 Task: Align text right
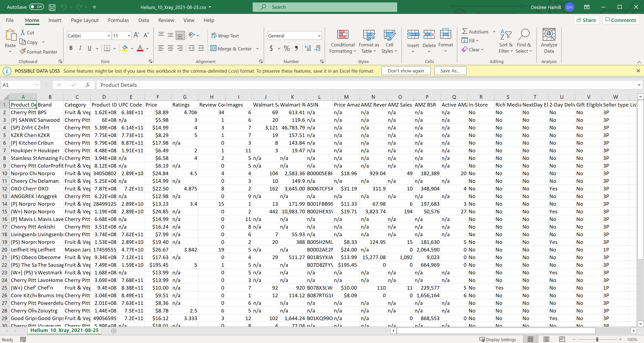click(180, 48)
